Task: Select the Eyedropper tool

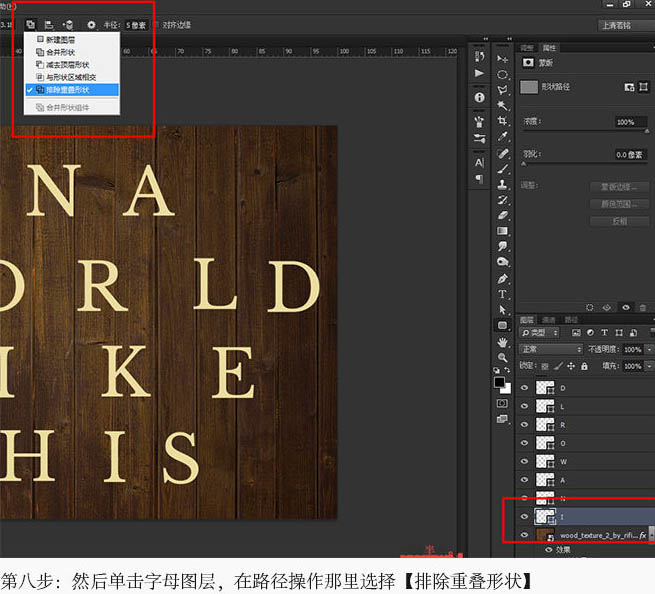Action: 503,137
